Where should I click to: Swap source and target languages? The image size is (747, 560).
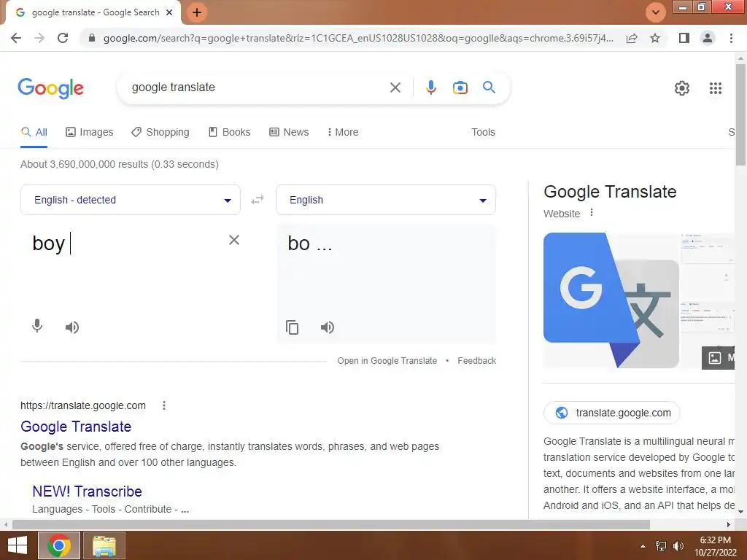pos(258,200)
